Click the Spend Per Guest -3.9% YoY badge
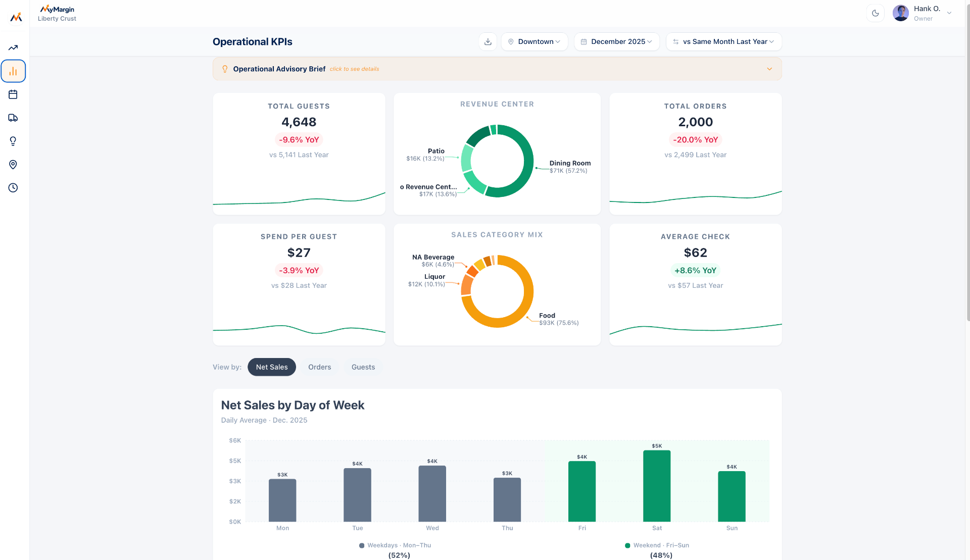This screenshot has width=970, height=560. (x=299, y=271)
